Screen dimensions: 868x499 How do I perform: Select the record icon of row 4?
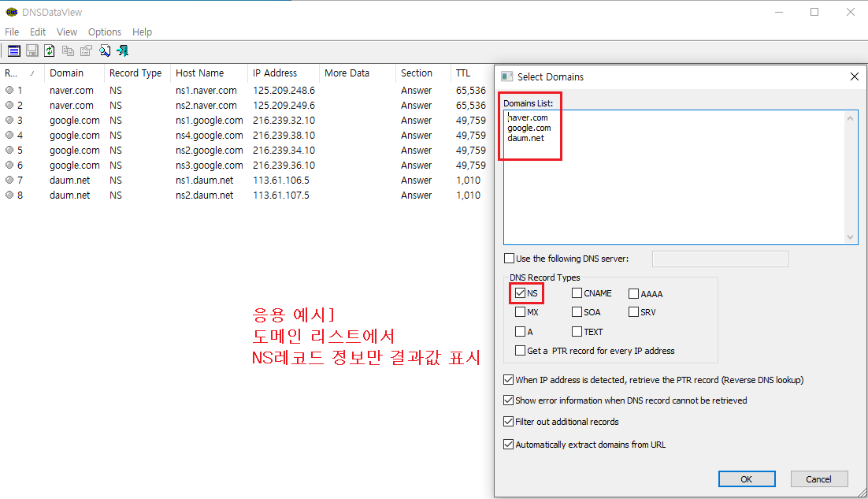coord(9,135)
